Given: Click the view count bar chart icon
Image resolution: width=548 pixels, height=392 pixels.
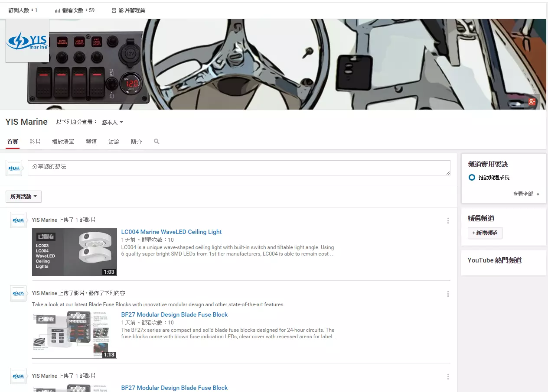Looking at the screenshot, I should pyautogui.click(x=57, y=10).
